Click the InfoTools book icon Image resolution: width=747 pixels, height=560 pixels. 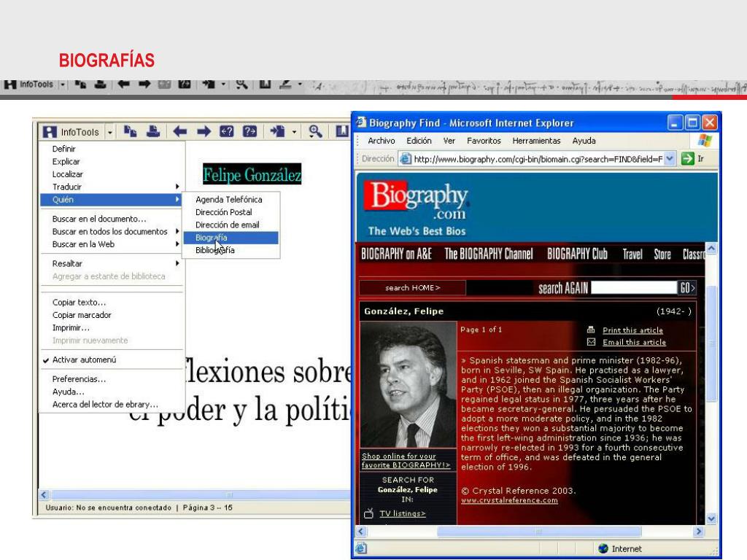tap(50, 133)
